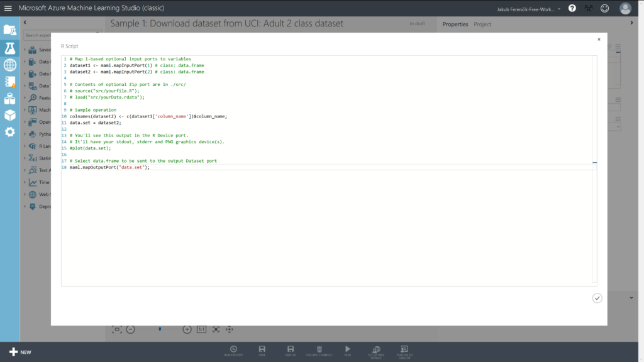Click the Help question mark icon
Screen dimensions: 644x362
572,8
